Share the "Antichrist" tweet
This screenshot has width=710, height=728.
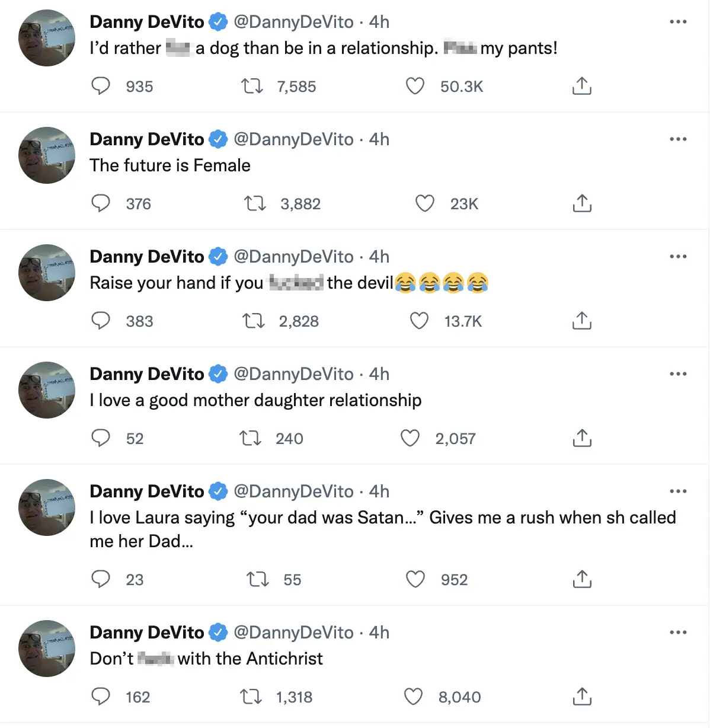[x=582, y=697]
